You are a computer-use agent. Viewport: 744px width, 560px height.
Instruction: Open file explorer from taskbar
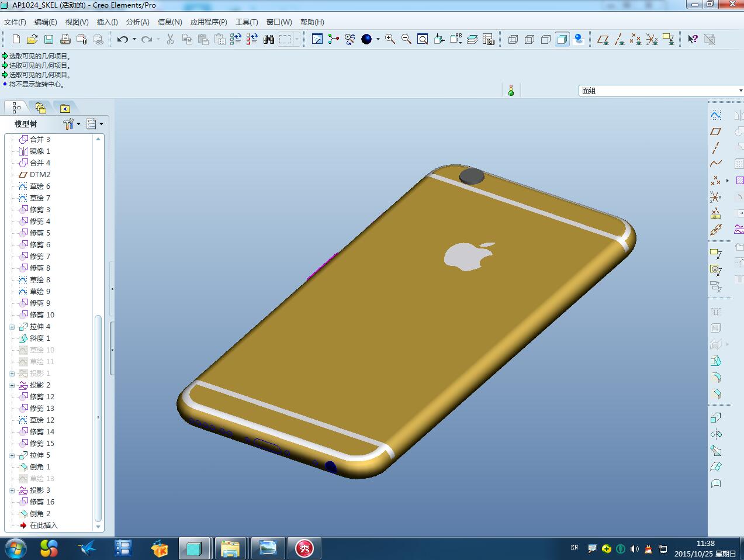point(230,548)
